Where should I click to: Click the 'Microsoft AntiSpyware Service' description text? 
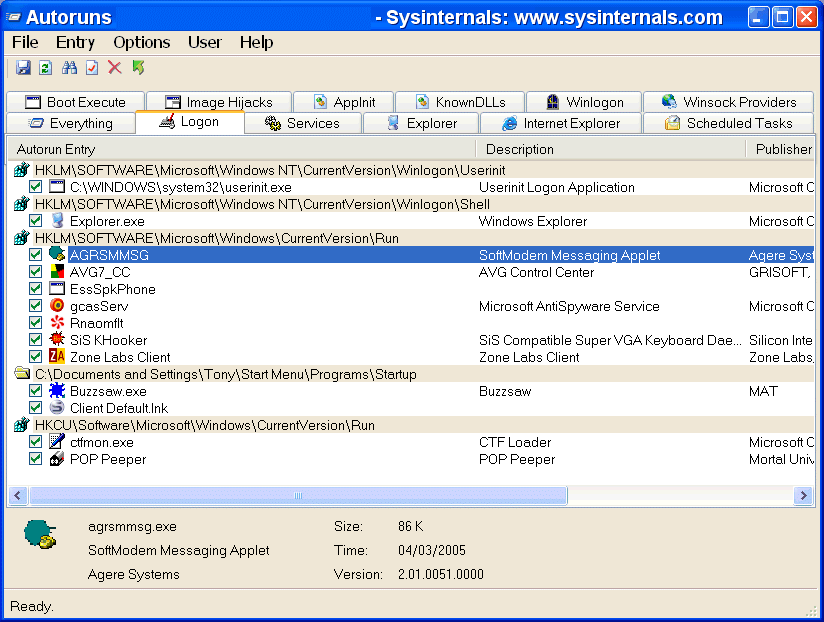click(569, 306)
